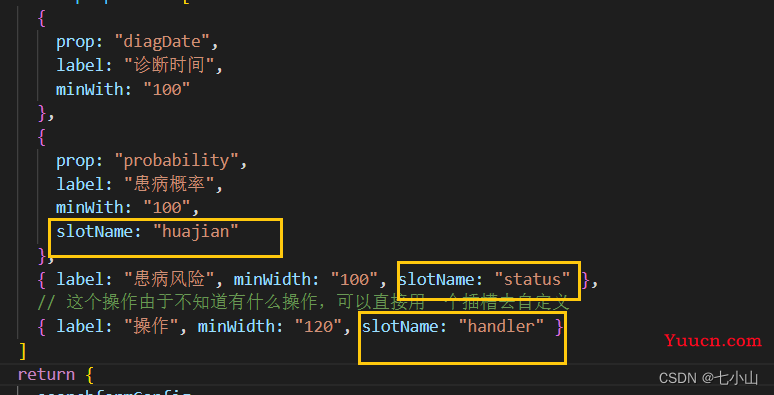Viewport: 774px width, 395px height.
Task: Click the CSDN @七小山 watermark
Action: (708, 378)
